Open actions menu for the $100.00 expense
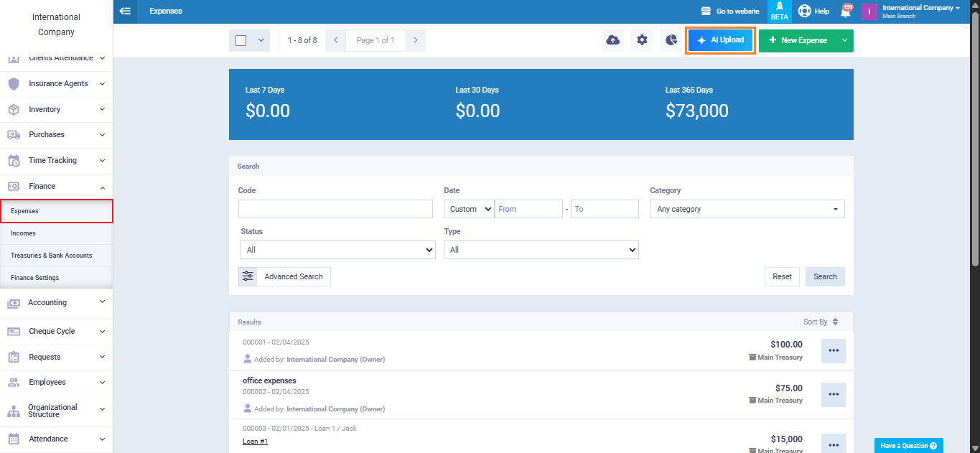Viewport: 980px width, 453px height. point(833,351)
